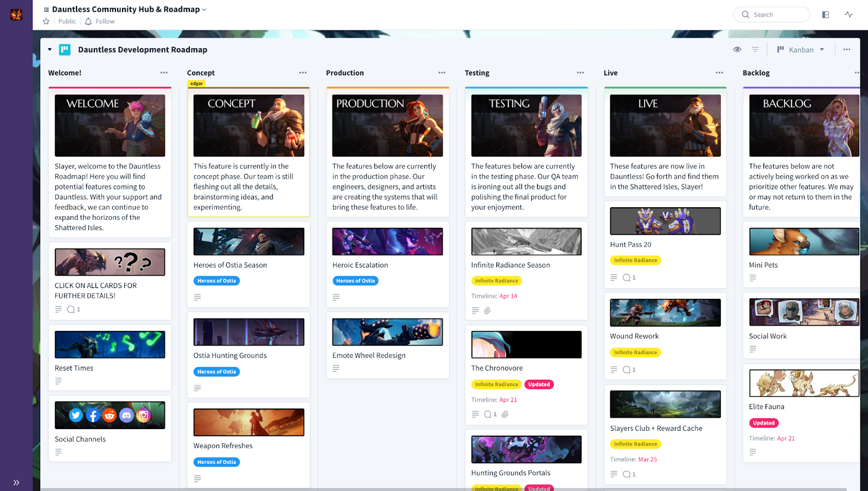Click description icon on Heroes of Ostia Season

197,297
